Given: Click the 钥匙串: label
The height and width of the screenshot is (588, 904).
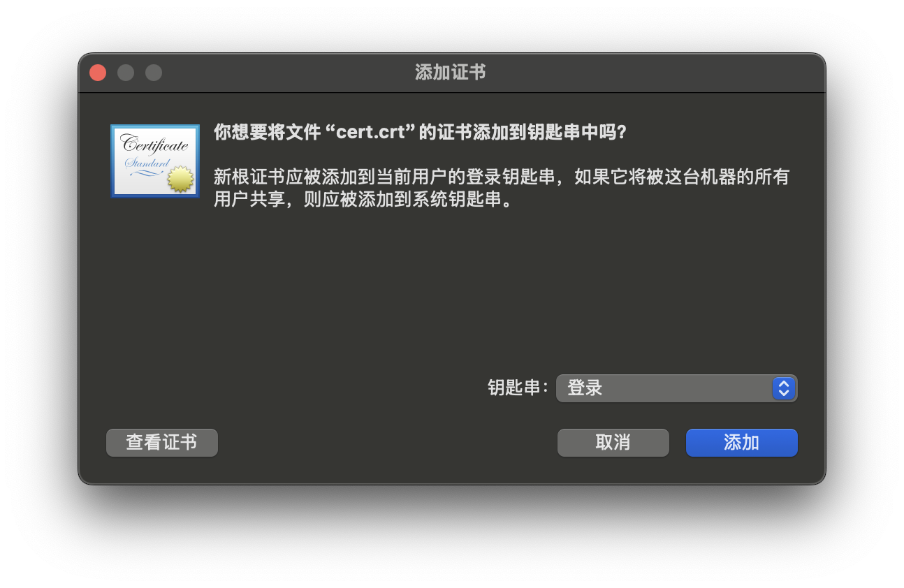Looking at the screenshot, I should click(x=518, y=388).
